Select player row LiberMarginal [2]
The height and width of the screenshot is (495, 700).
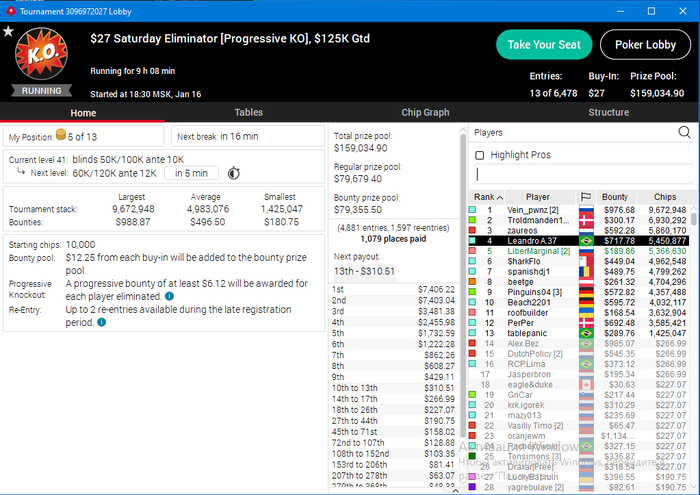click(579, 251)
